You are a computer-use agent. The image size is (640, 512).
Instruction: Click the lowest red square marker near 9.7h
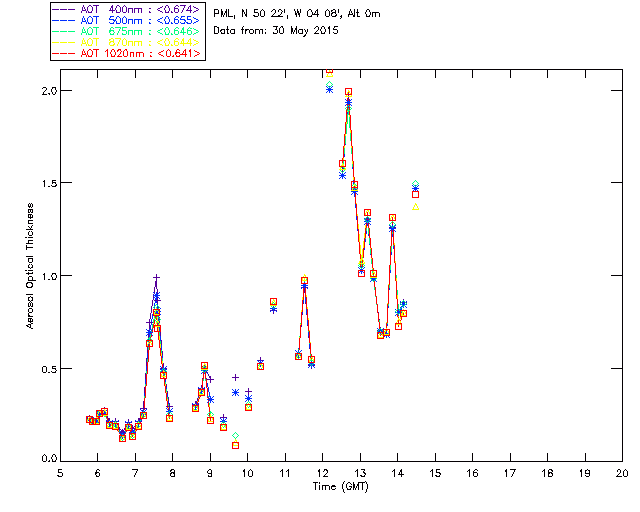pyautogui.click(x=236, y=445)
